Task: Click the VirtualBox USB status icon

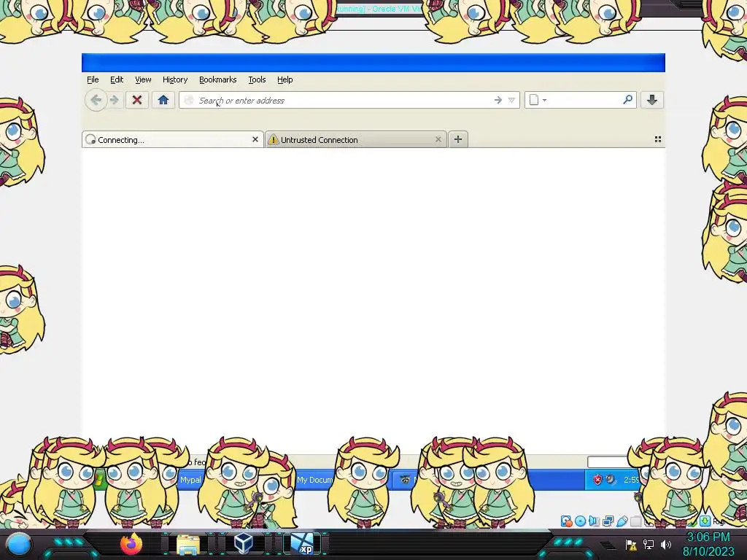Action: (622, 521)
